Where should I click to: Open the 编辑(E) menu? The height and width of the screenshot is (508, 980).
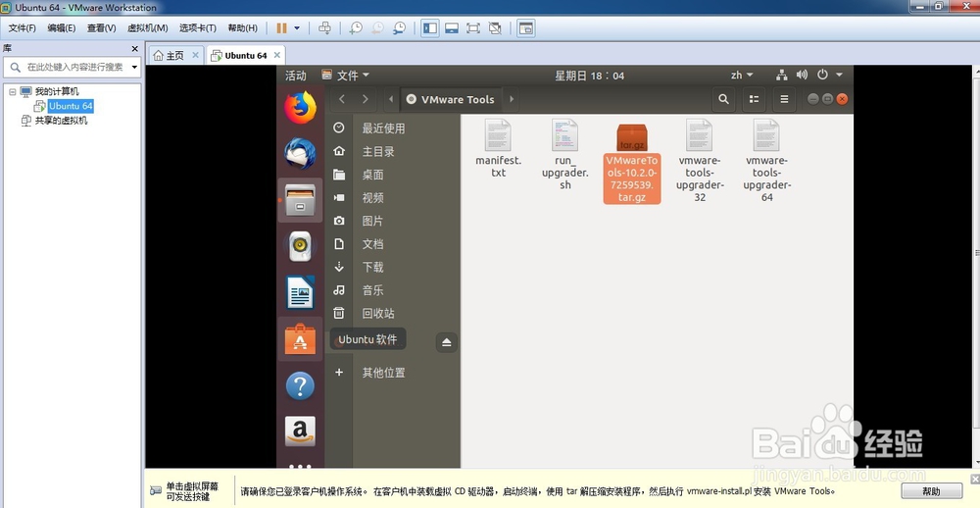coord(61,28)
